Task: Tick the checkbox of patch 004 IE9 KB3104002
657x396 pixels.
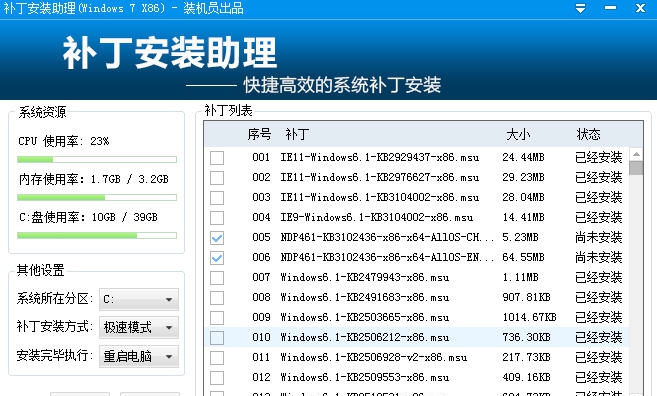Action: (x=217, y=218)
